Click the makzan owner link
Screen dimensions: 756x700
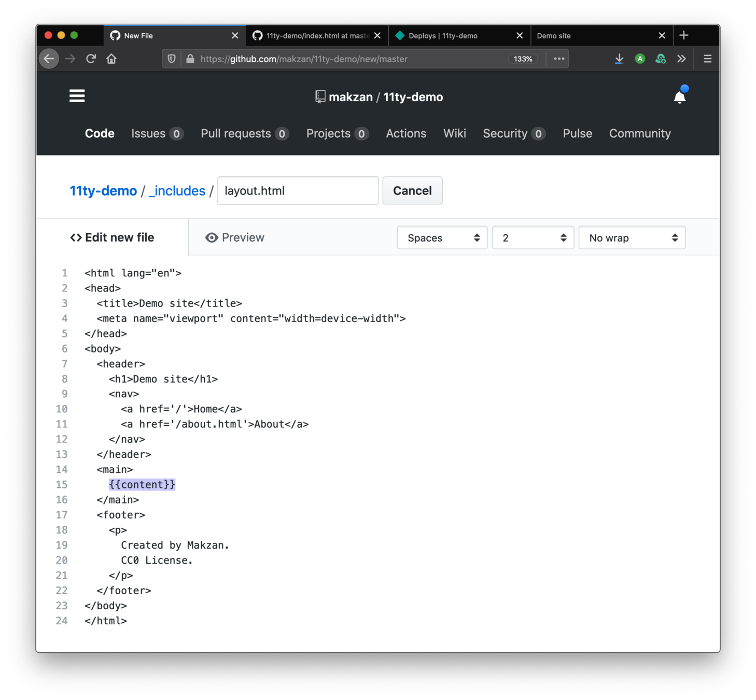(351, 97)
